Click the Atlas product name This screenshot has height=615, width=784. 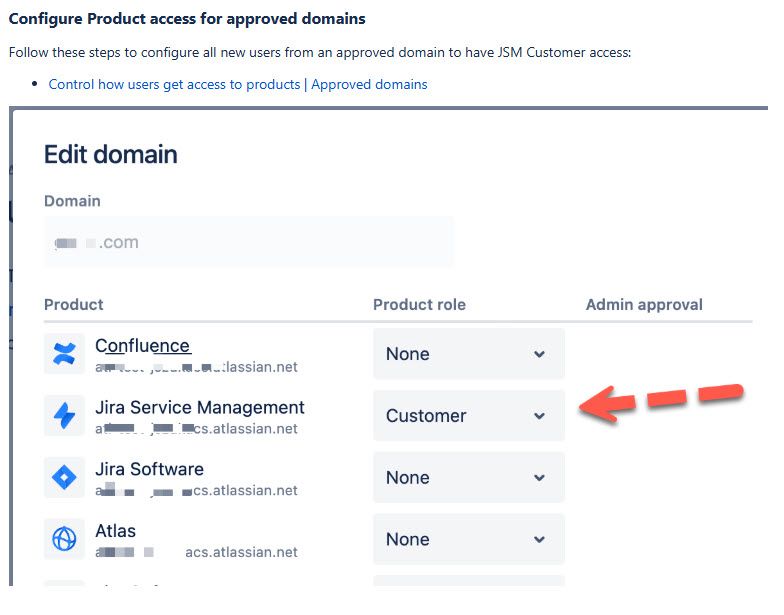(116, 530)
